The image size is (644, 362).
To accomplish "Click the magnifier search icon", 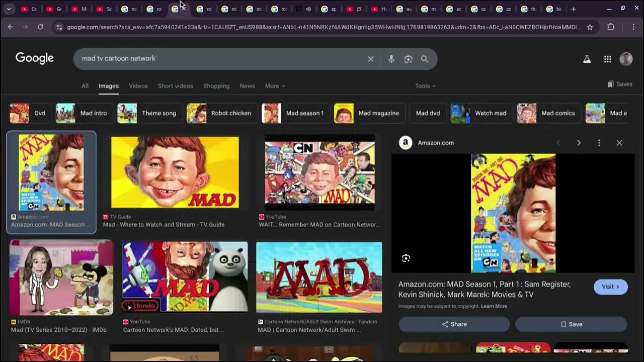I will 425,59.
